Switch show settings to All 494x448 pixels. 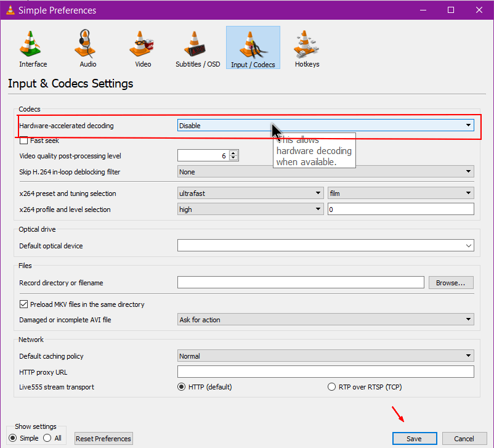(47, 438)
